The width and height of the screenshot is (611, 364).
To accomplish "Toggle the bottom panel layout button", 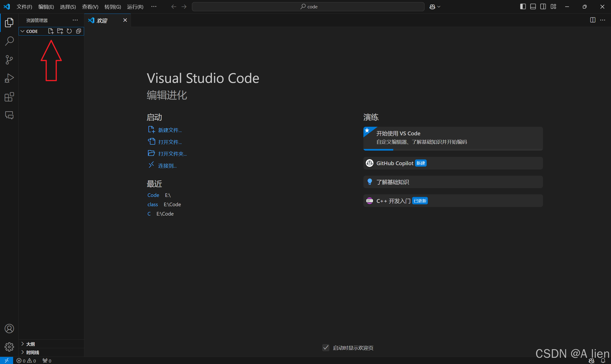I will click(x=533, y=7).
